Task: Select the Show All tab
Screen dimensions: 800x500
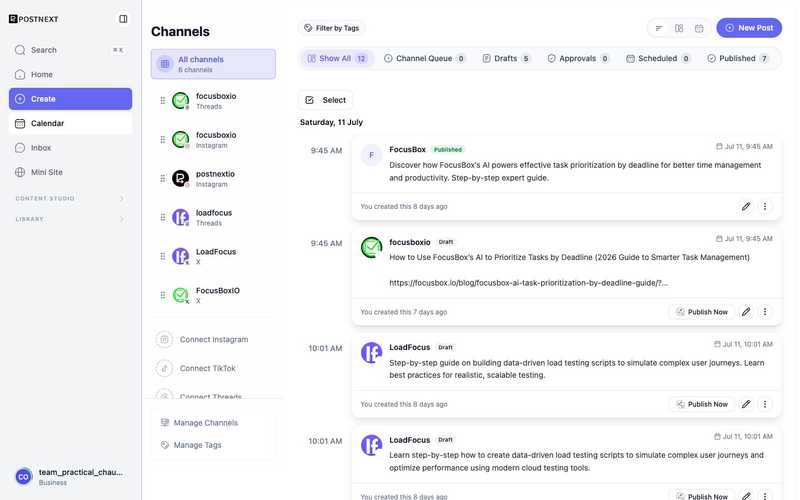Action: (x=337, y=59)
